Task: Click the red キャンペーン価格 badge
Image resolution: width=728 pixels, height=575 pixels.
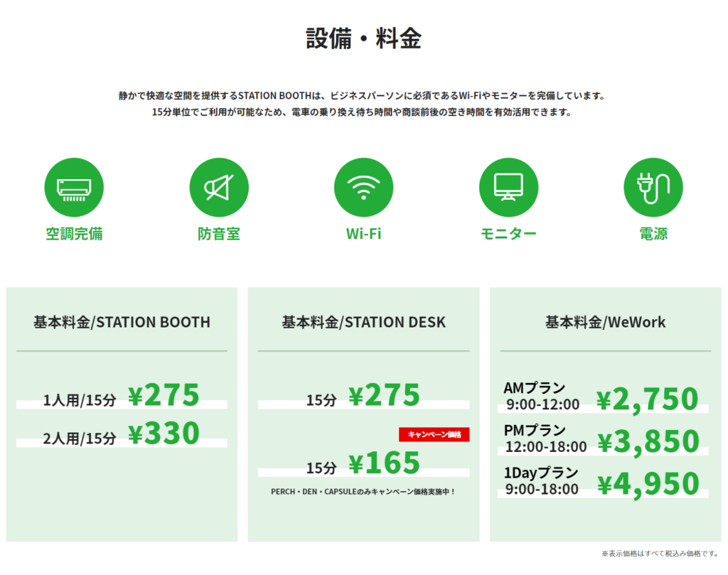Action: 434,434
